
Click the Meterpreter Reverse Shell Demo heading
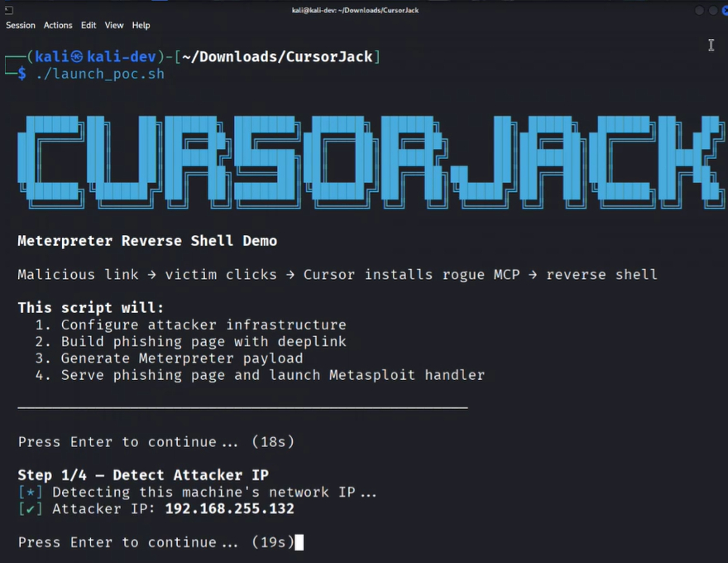(147, 241)
